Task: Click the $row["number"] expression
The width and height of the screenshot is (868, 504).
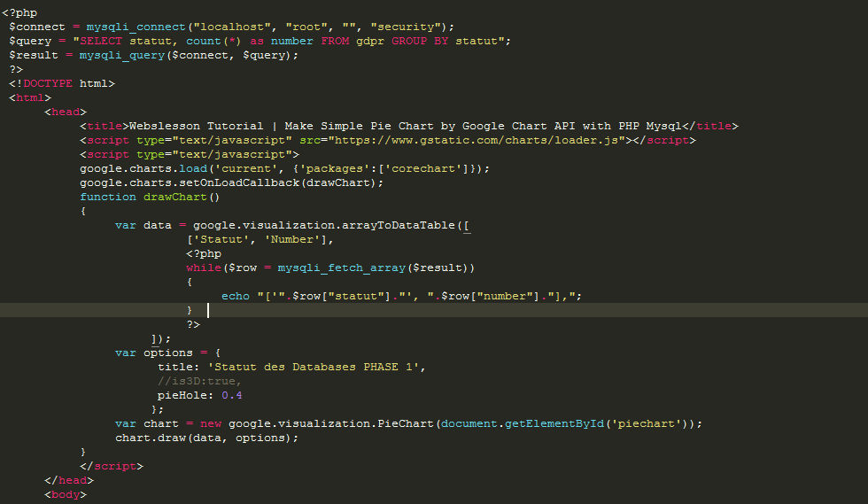Action: (491, 297)
